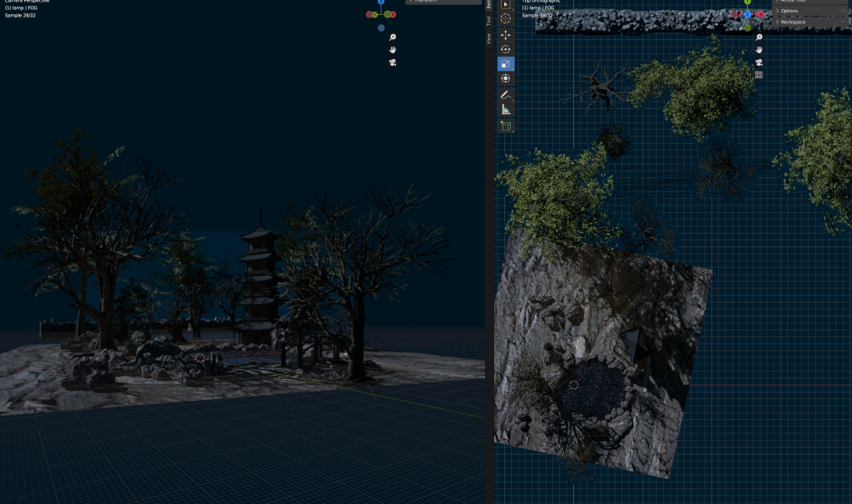Click '(1) lamp | FOG' text, left viewport
852x504 pixels.
(21, 8)
